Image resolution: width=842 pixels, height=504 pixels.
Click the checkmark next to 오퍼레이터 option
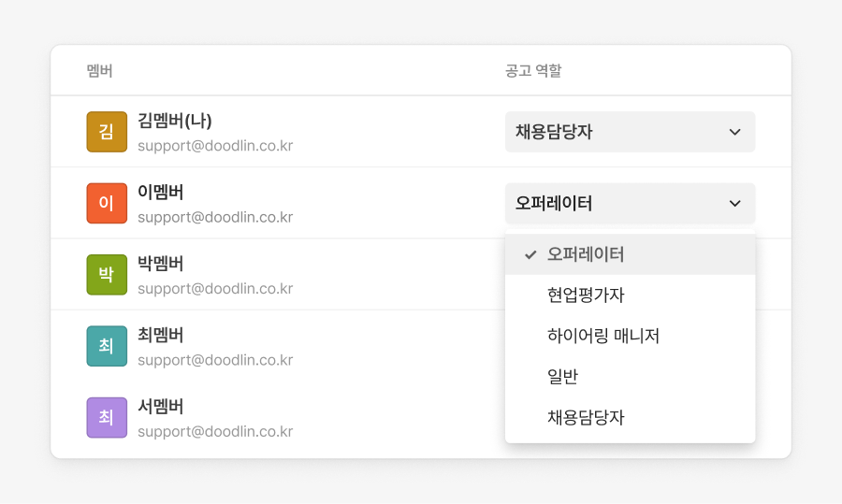(x=530, y=254)
